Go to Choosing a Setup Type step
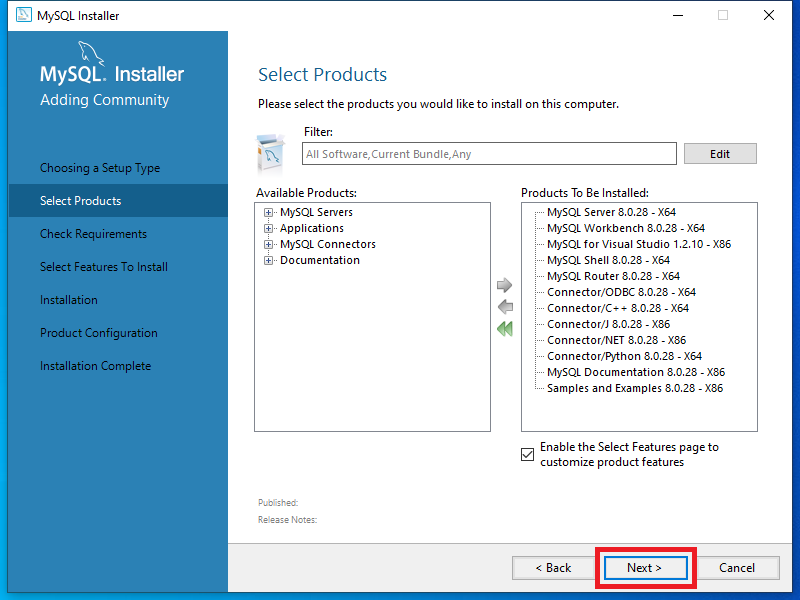Image resolution: width=800 pixels, height=600 pixels. 100,168
